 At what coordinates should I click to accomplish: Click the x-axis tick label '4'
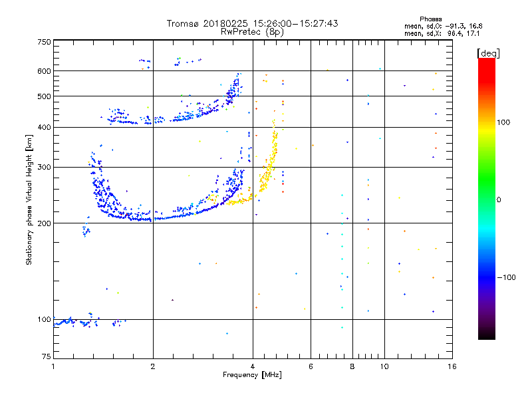tap(253, 366)
